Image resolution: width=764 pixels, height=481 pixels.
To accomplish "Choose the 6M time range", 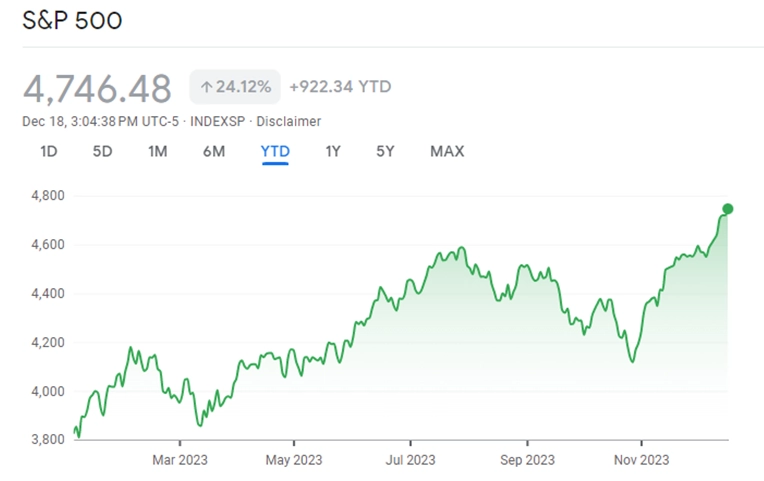I will point(214,152).
